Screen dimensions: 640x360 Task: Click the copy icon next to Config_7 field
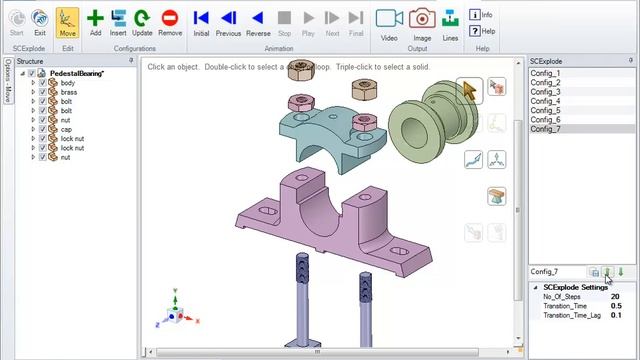[595, 272]
